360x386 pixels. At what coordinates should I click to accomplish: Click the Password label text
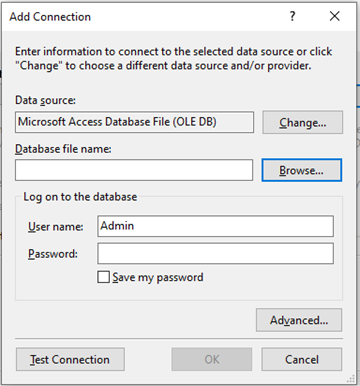pyautogui.click(x=53, y=254)
